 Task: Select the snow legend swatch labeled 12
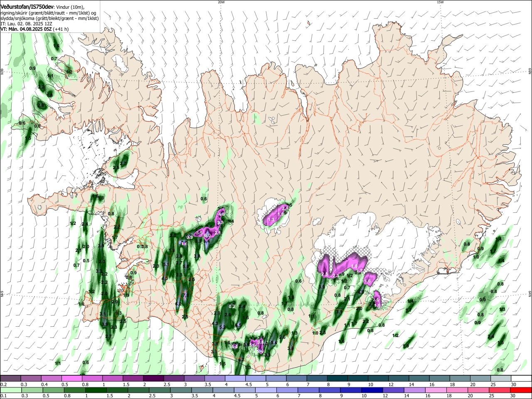pyautogui.click(x=399, y=378)
